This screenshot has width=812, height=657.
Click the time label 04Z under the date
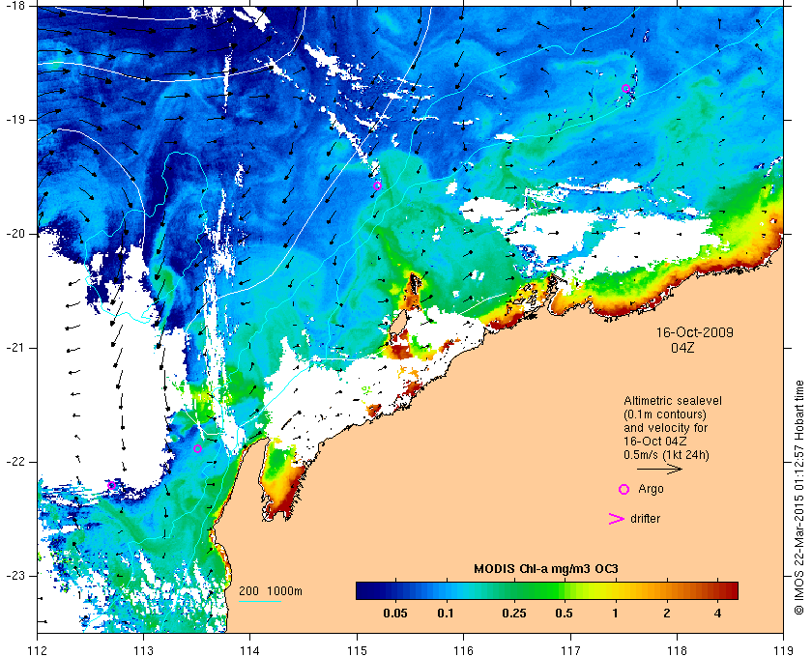tap(682, 348)
